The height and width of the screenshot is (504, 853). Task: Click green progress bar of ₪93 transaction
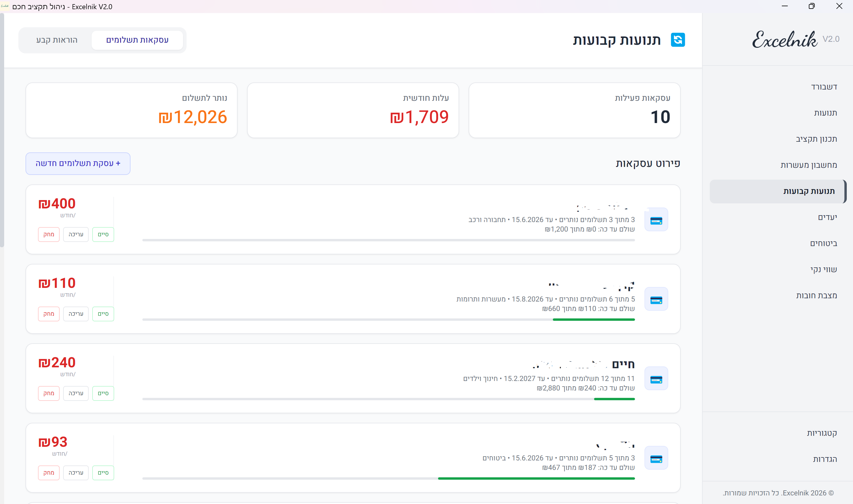(536, 478)
